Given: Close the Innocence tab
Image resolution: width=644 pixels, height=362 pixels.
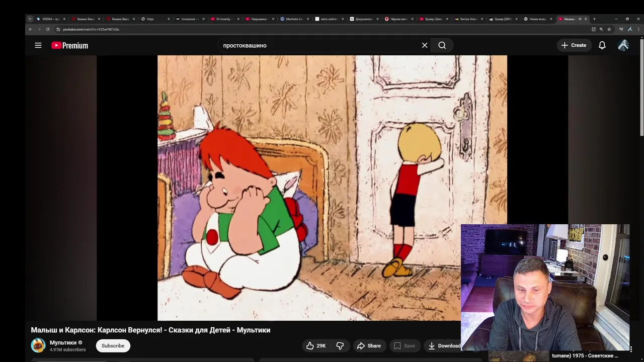Looking at the screenshot, I should click(x=204, y=19).
